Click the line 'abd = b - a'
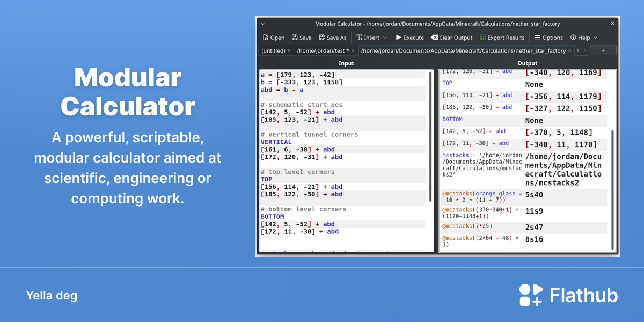Image resolution: width=644 pixels, height=322 pixels. (282, 90)
